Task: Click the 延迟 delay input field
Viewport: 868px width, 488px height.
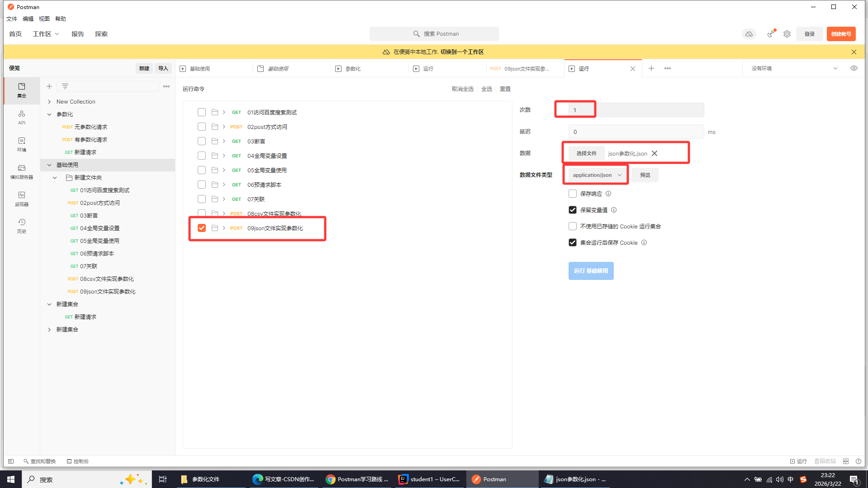Action: (x=636, y=132)
